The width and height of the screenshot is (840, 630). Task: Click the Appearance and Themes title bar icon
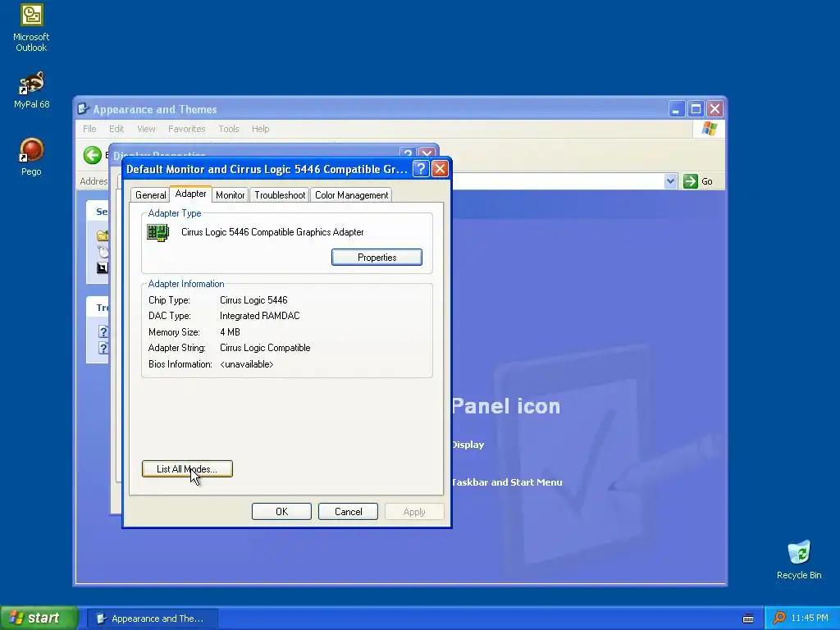click(83, 109)
